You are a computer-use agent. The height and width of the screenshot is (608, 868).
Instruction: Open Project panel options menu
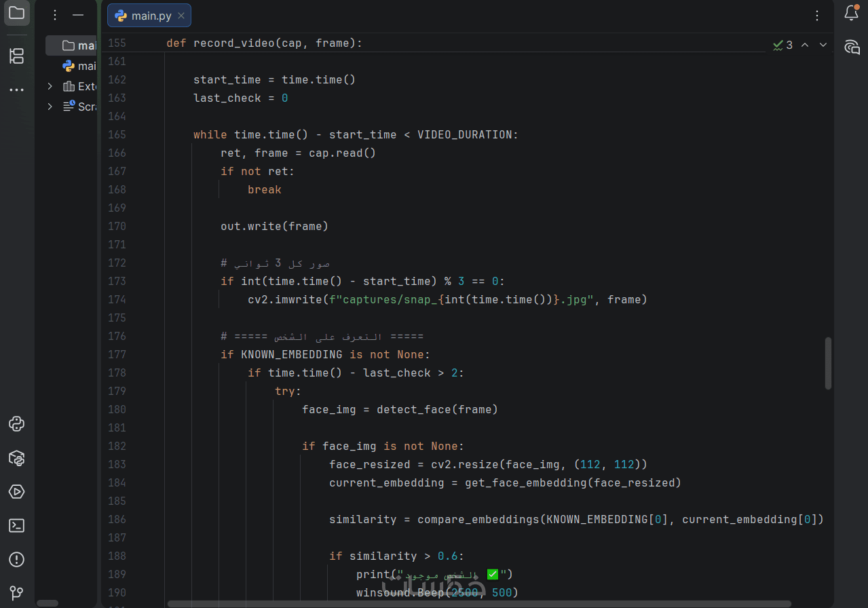tap(56, 15)
